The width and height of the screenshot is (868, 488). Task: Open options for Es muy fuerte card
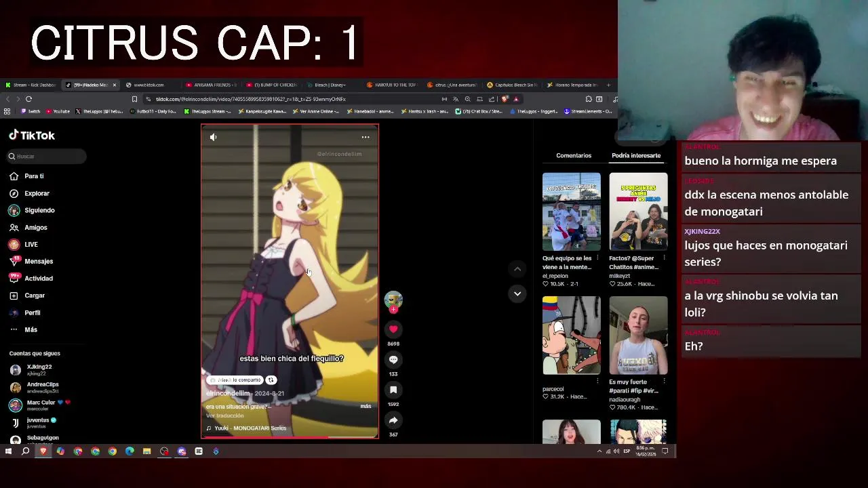(x=664, y=382)
